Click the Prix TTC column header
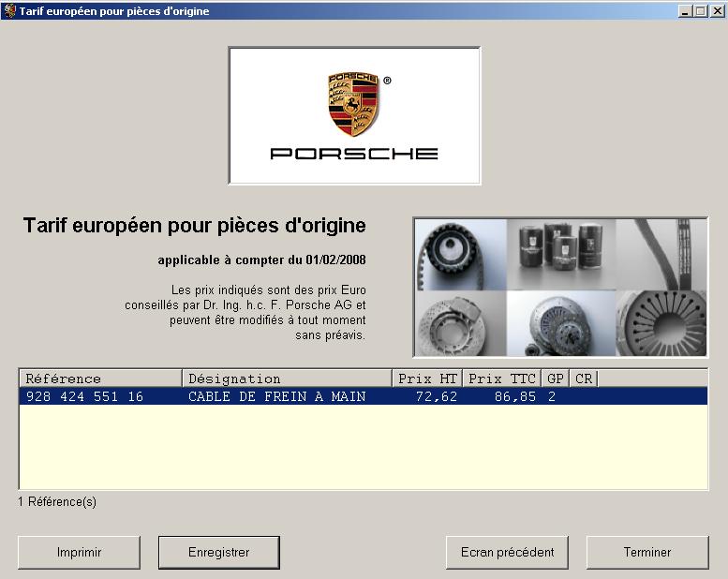 502,379
